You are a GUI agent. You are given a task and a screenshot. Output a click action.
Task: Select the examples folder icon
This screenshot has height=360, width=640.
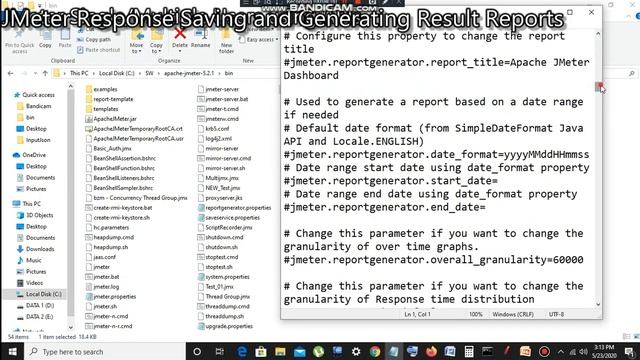[x=89, y=89]
